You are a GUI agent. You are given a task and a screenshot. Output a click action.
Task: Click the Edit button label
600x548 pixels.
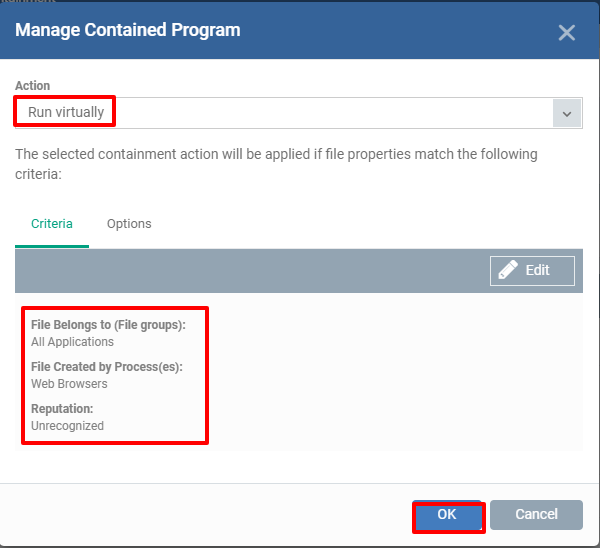pyautogui.click(x=537, y=270)
